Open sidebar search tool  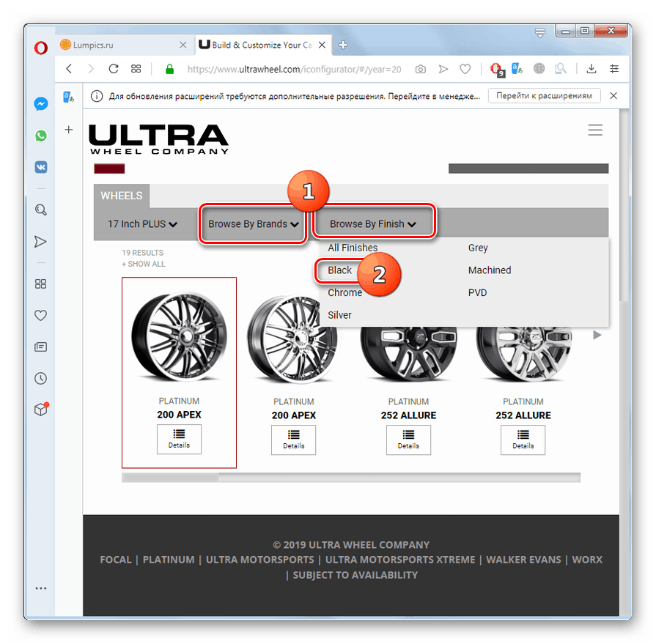tap(40, 210)
